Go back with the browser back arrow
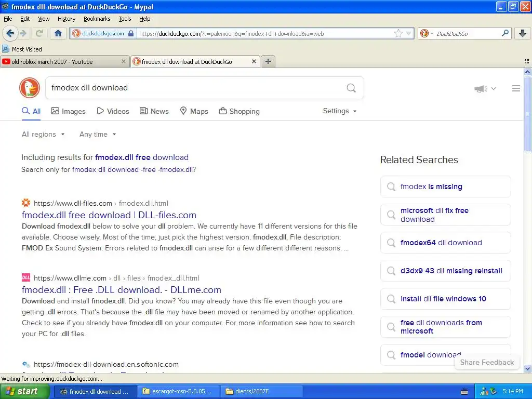 [10, 33]
